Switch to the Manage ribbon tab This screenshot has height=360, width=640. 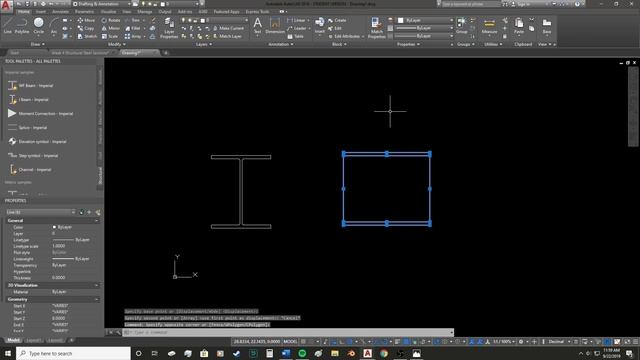tap(144, 12)
